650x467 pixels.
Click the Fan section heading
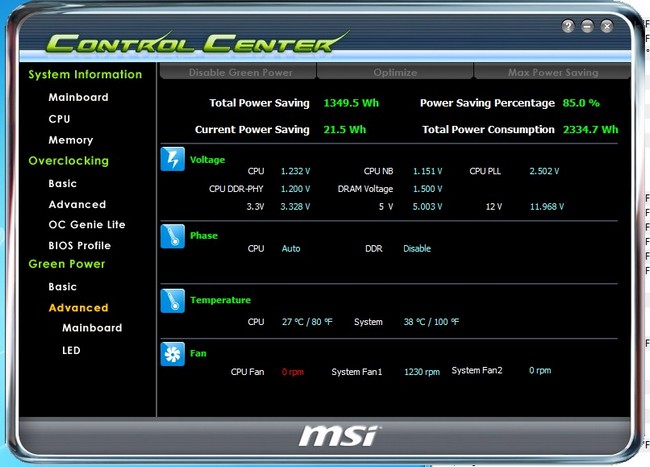198,353
